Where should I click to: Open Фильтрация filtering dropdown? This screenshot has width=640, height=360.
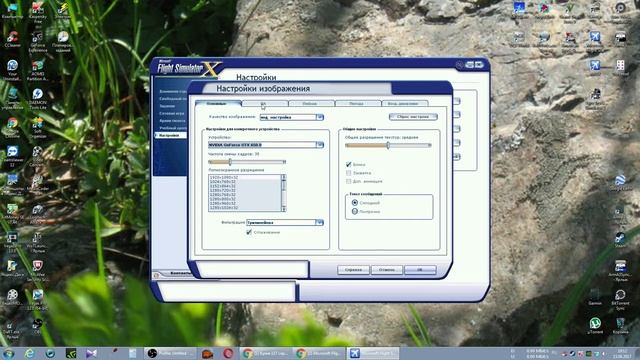(x=285, y=222)
